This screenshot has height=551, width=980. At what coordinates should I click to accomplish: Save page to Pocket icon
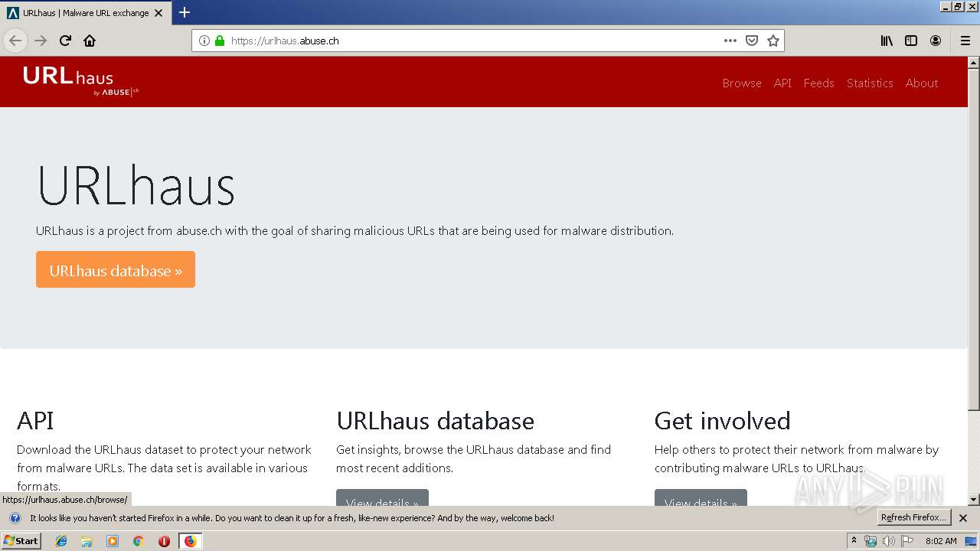(x=752, y=41)
